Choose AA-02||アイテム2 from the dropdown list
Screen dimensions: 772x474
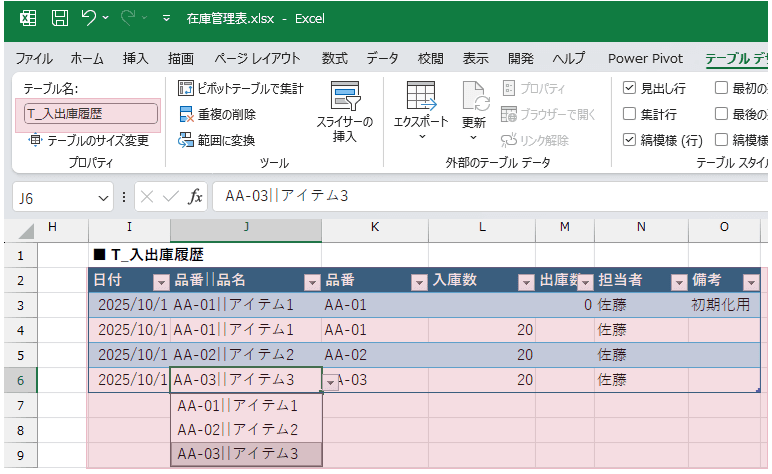tap(247, 430)
